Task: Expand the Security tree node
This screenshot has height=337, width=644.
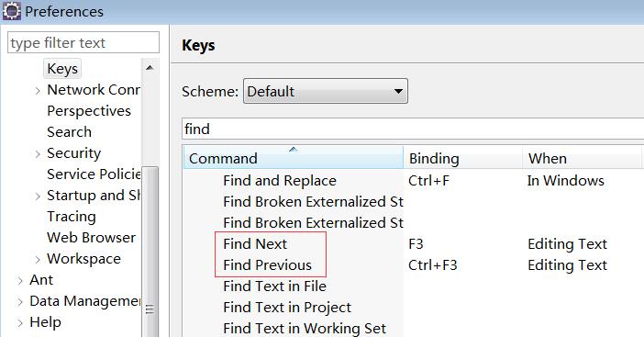Action: pyautogui.click(x=38, y=154)
